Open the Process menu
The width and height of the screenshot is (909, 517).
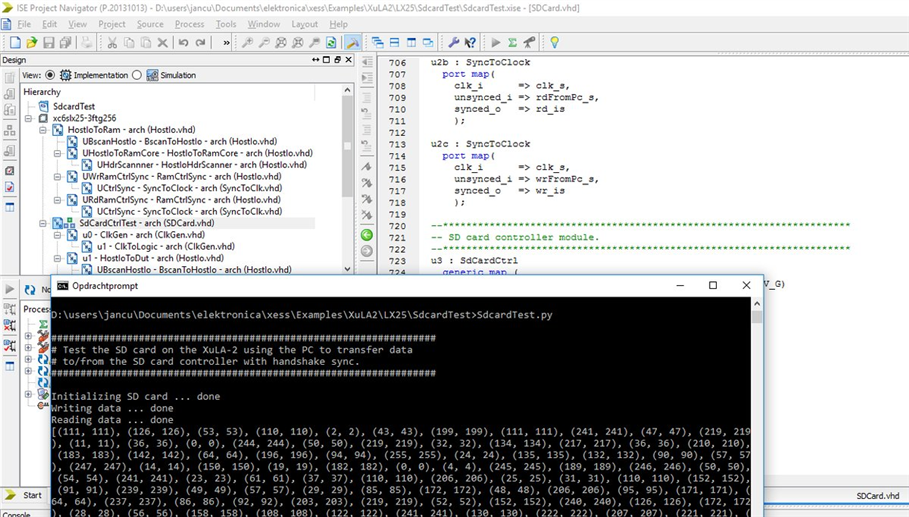tap(189, 24)
